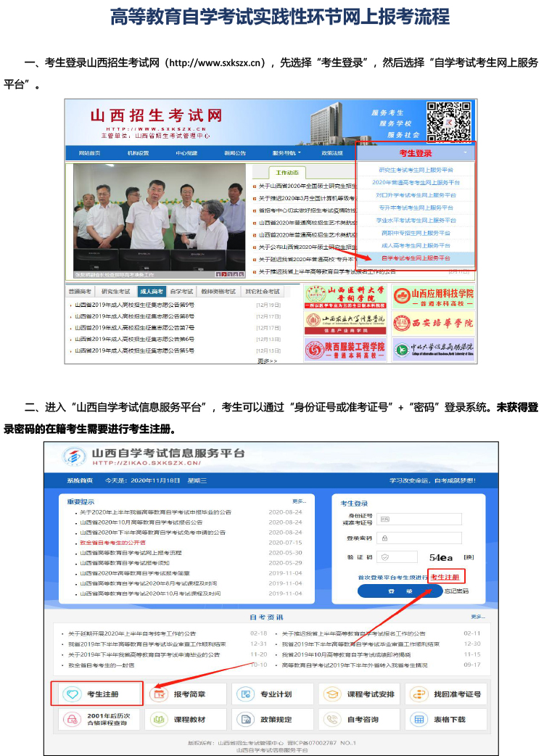This screenshot has width=544, height=756.
Task: Open 山西省2019年成人高校招生征集志愿公告第9号
Action: pos(134,305)
